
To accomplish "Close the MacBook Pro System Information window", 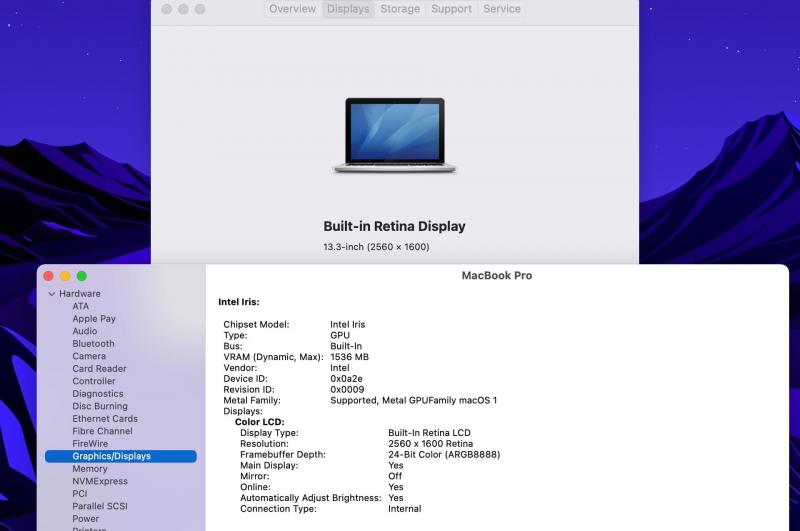I will (48, 276).
